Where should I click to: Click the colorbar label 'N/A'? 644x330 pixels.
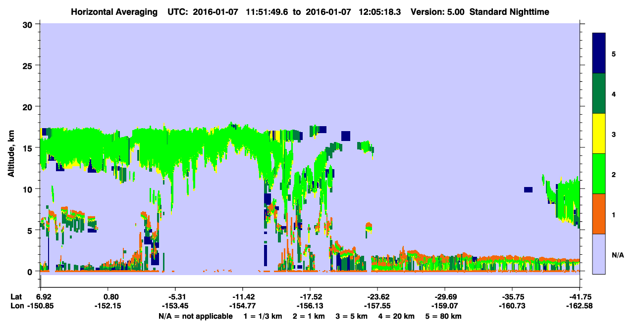618,255
